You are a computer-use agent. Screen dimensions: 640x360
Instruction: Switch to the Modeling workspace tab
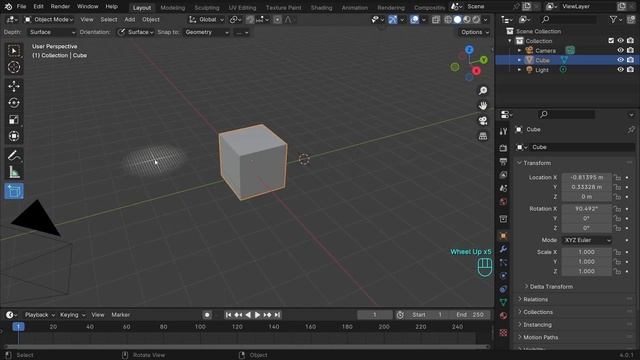coord(173,7)
